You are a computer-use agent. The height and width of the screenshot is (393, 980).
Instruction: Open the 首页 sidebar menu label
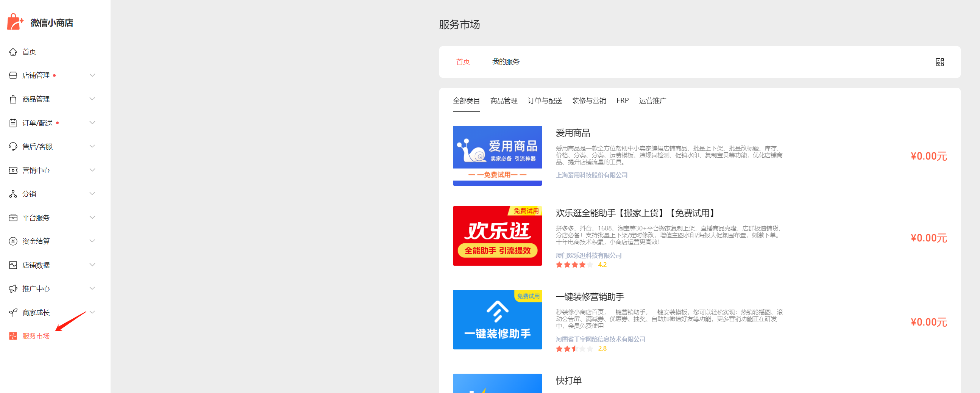point(29,52)
